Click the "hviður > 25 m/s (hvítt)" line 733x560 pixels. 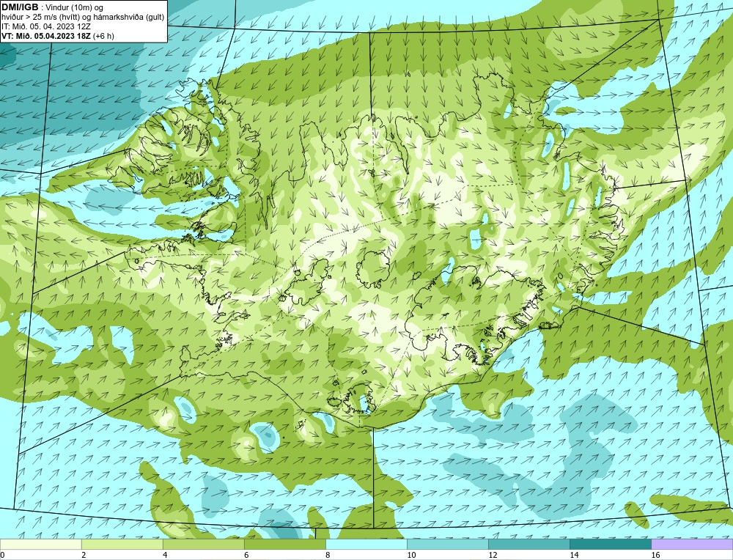point(82,18)
